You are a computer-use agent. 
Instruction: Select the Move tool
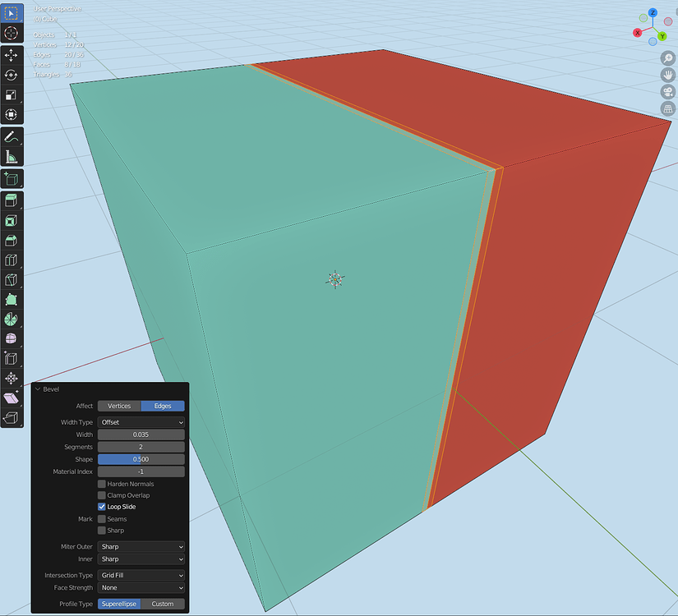coord(12,55)
